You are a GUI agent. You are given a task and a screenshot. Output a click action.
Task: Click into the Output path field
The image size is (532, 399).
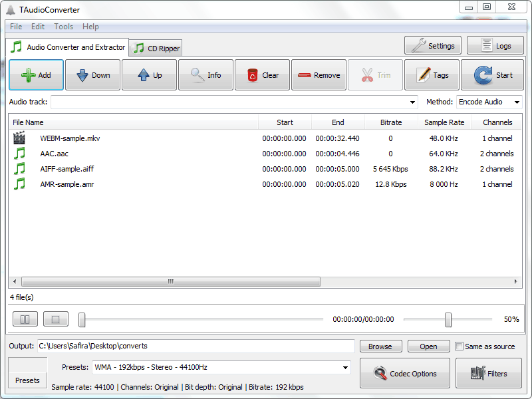pyautogui.click(x=196, y=346)
